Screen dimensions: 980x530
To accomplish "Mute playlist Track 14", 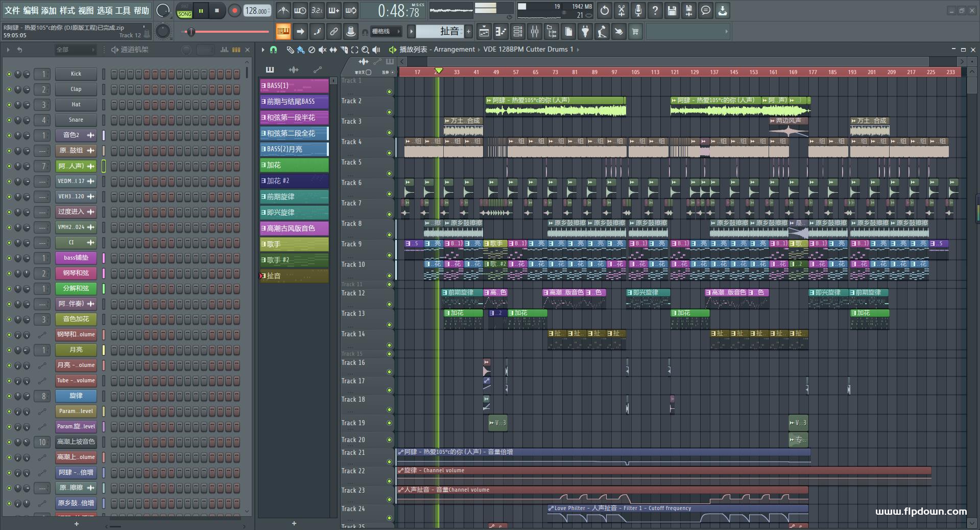I will coord(390,345).
